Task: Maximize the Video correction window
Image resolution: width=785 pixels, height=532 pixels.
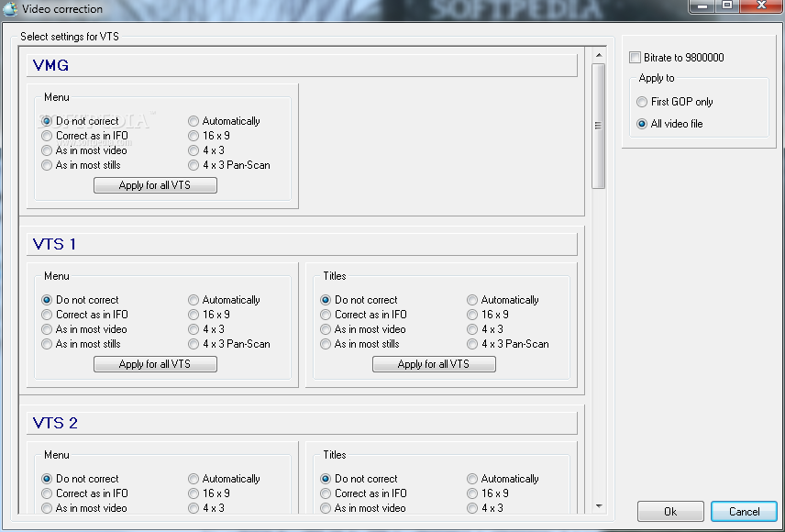Action: coord(727,6)
